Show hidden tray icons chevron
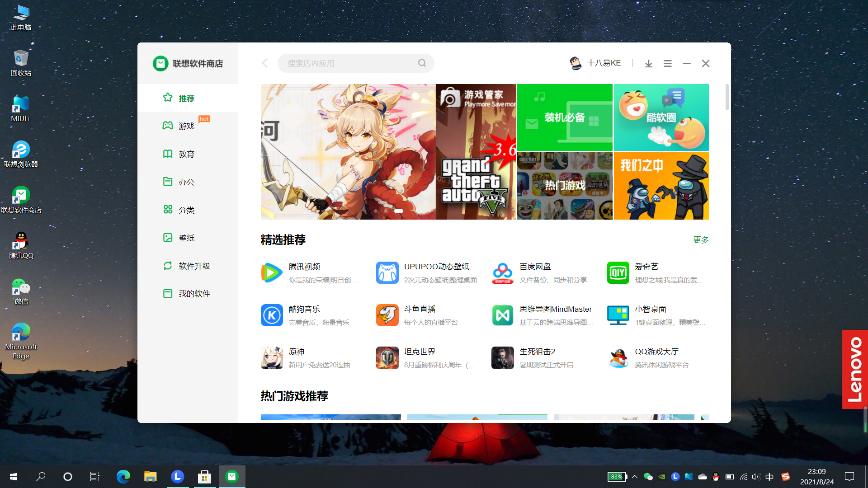This screenshot has height=488, width=868. [635, 477]
